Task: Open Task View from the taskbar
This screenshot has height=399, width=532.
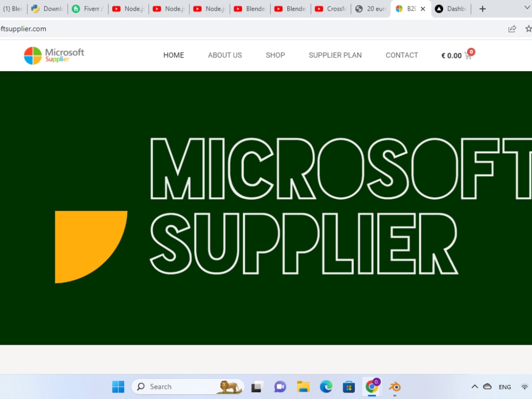Action: click(257, 386)
